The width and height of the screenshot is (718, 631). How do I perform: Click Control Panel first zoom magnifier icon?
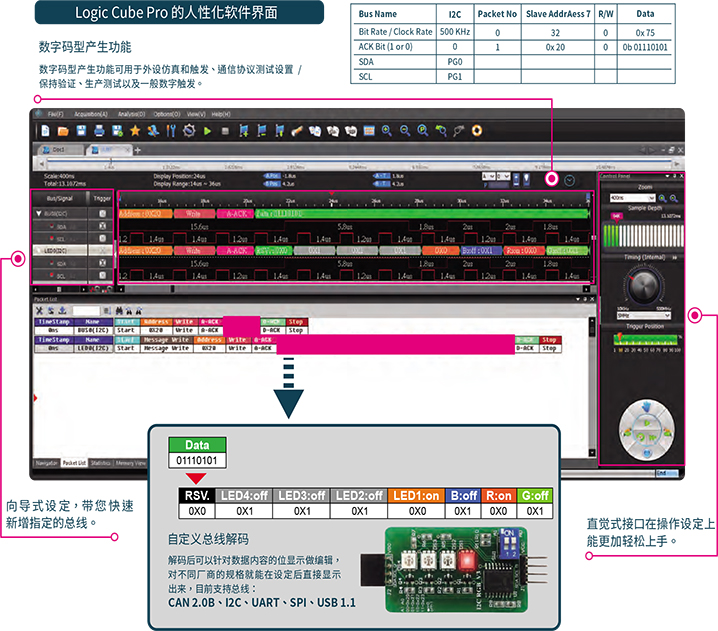(x=663, y=198)
